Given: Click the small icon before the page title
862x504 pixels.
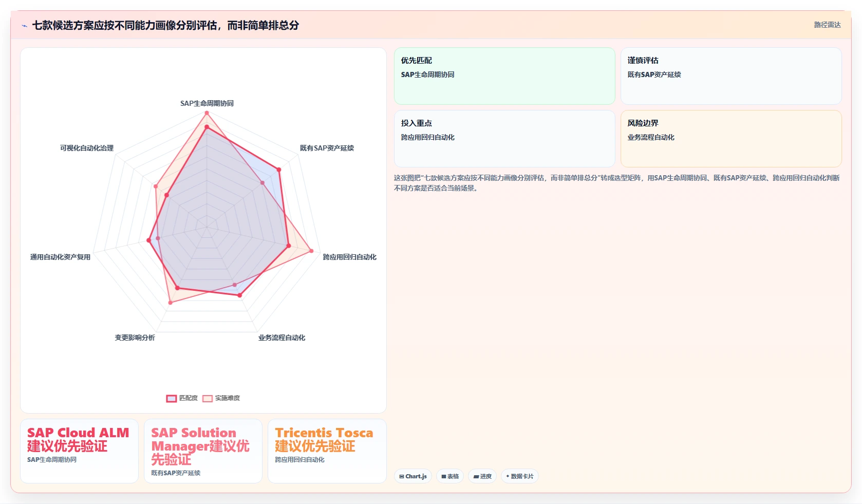Looking at the screenshot, I should (x=24, y=26).
